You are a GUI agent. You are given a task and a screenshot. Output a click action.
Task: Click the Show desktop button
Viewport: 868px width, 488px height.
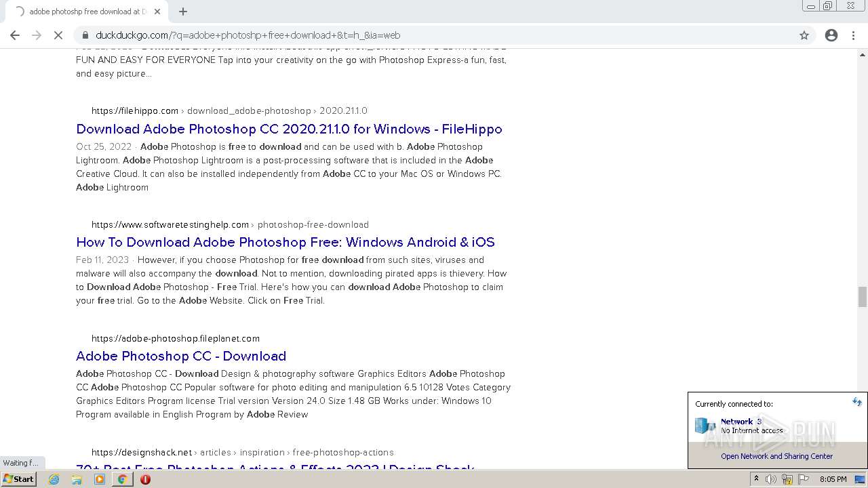click(x=861, y=479)
